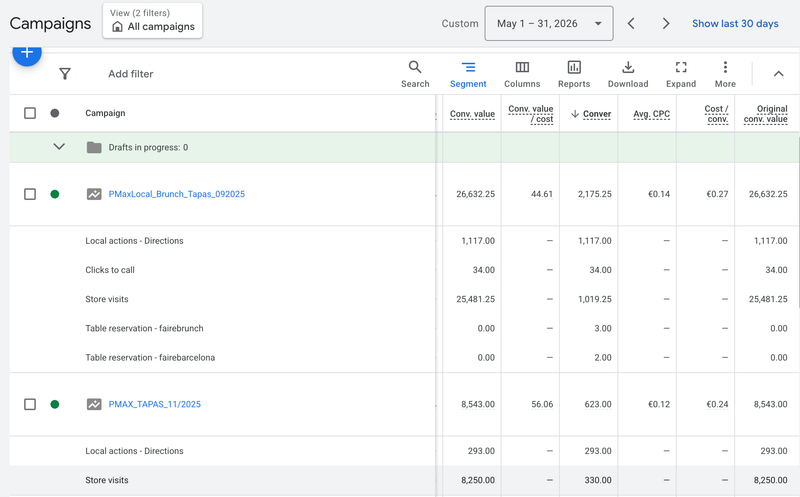Expand the table to full screen

click(x=681, y=74)
